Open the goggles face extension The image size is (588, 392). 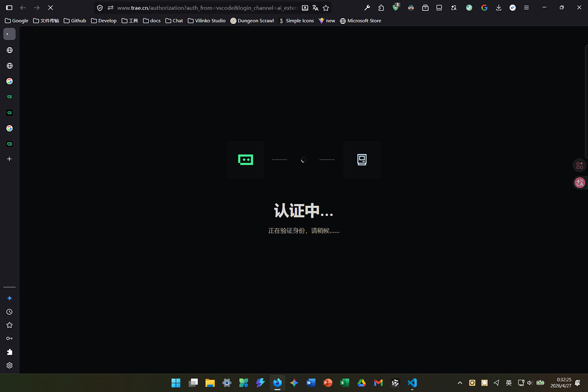point(411,7)
